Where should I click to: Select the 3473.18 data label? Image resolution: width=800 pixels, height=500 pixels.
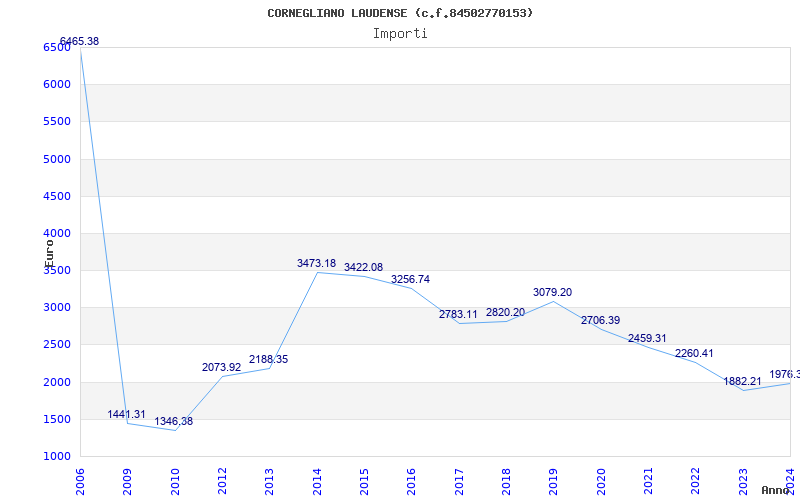316,263
